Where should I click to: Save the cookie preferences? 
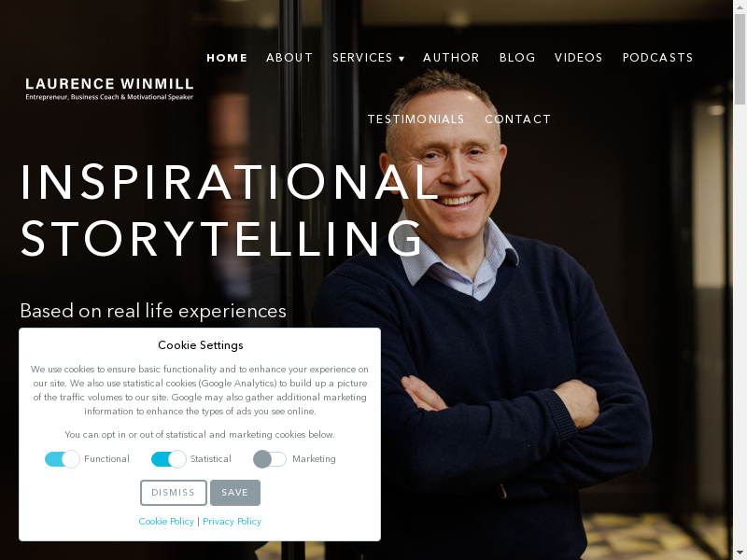[x=235, y=493]
